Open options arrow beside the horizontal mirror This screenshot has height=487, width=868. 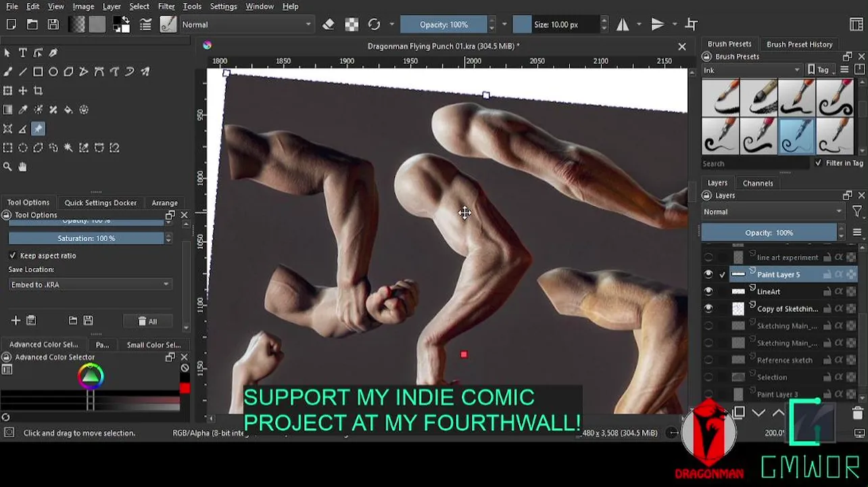pos(640,24)
